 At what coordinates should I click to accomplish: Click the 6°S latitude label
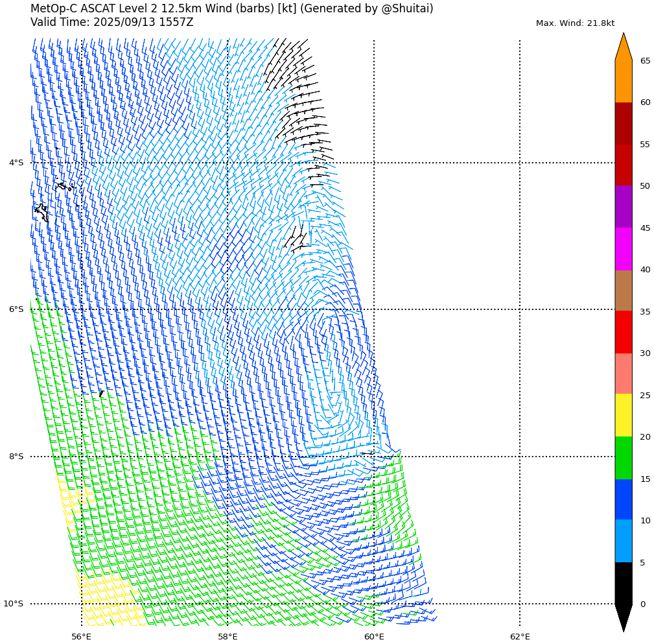(x=16, y=309)
